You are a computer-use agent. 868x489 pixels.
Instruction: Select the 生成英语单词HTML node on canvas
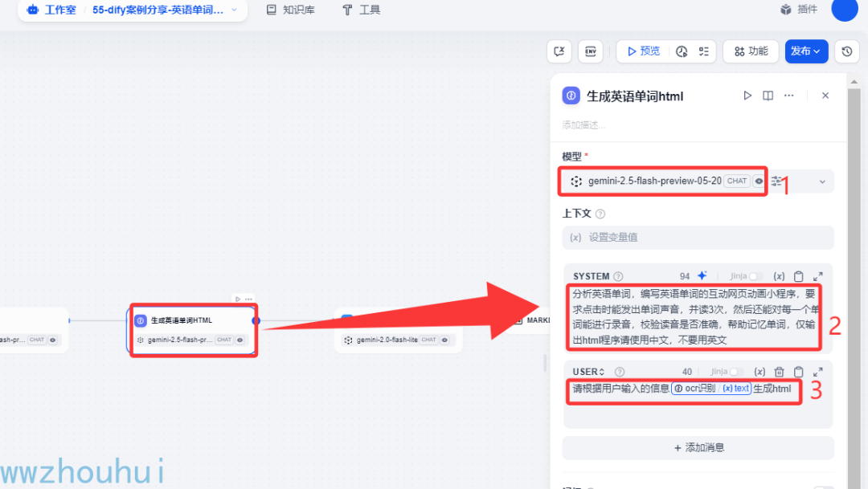click(193, 330)
